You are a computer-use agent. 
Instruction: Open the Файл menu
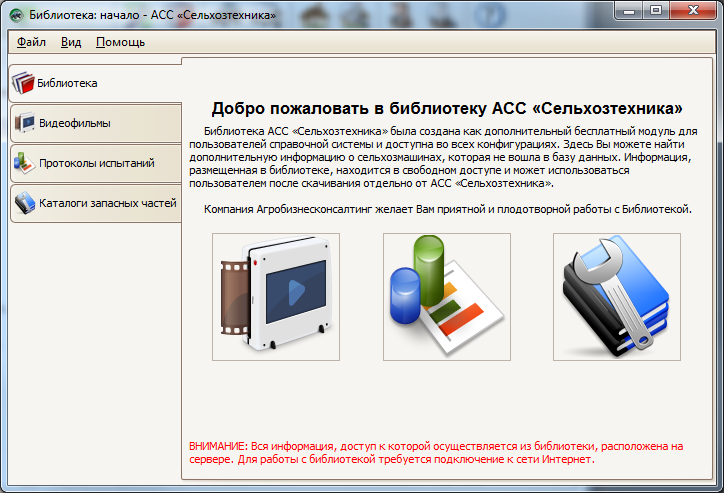click(31, 42)
